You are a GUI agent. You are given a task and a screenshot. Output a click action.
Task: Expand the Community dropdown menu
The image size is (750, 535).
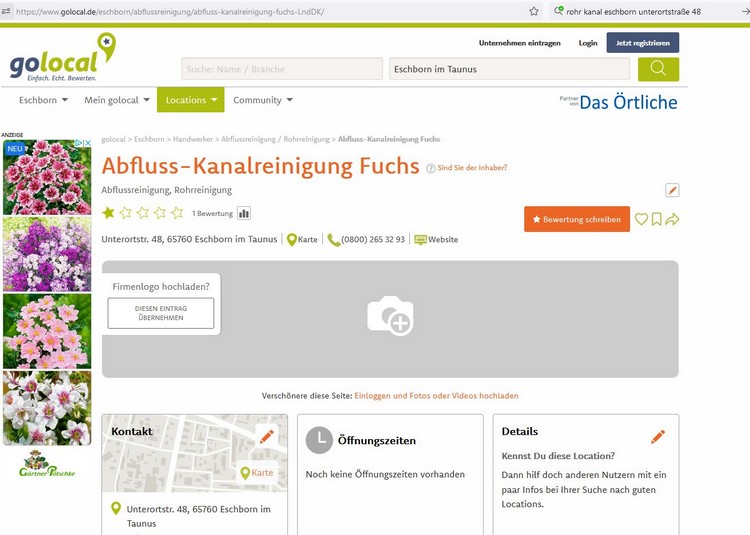[262, 100]
